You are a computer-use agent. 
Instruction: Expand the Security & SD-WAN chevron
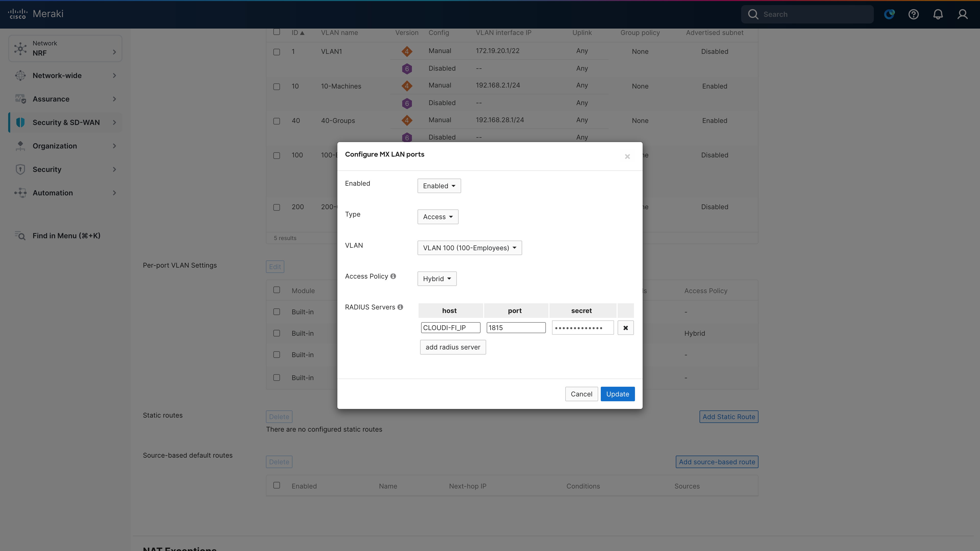click(x=114, y=122)
